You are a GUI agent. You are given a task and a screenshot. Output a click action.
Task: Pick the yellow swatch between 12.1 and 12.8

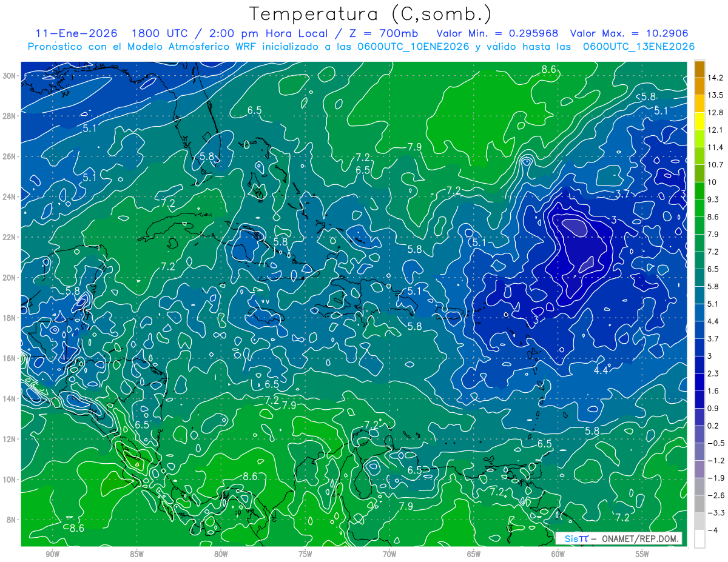click(x=699, y=121)
